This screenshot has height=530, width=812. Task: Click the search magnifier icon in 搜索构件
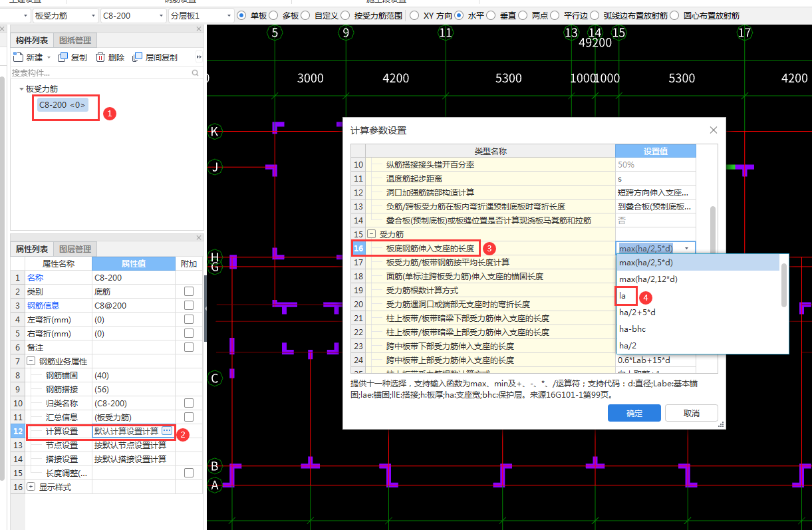click(x=196, y=72)
